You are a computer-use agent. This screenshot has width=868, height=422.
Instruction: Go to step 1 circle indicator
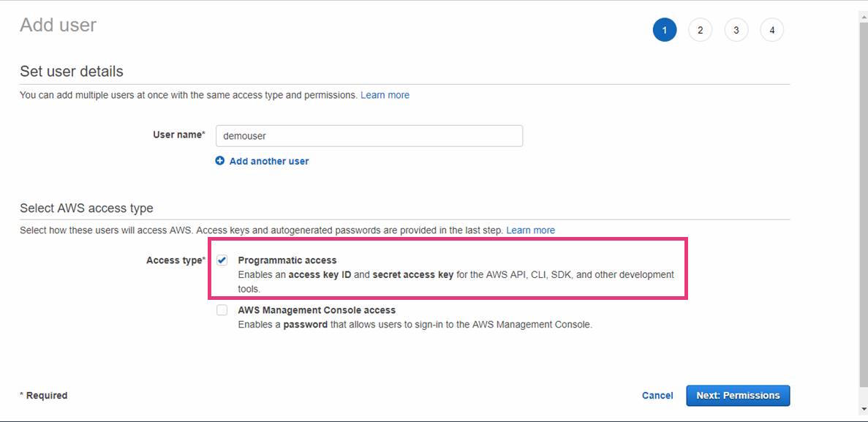coord(665,30)
